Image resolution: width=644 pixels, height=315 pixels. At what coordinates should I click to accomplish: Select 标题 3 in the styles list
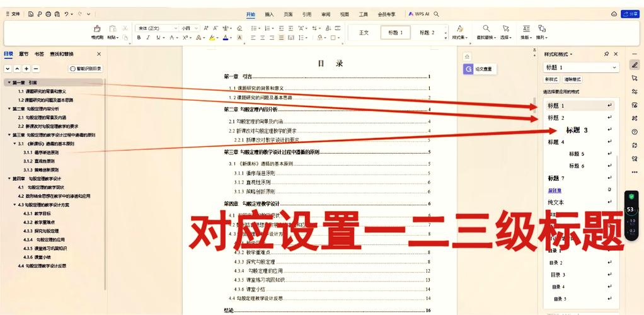pyautogui.click(x=577, y=130)
